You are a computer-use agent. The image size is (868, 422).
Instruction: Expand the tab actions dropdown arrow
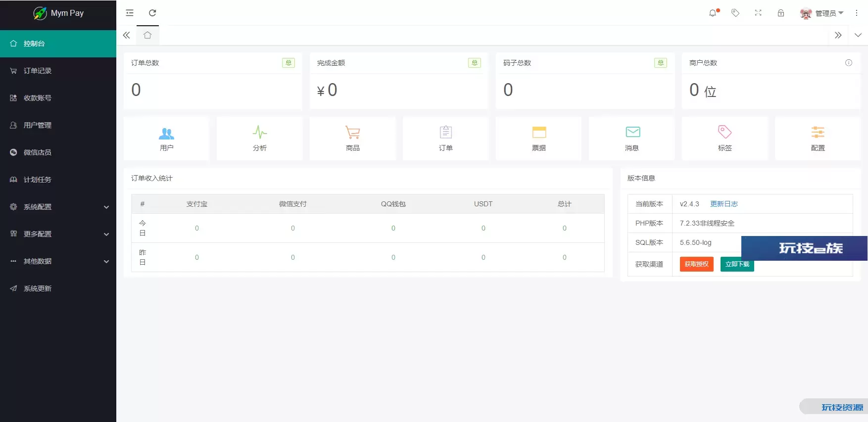858,35
